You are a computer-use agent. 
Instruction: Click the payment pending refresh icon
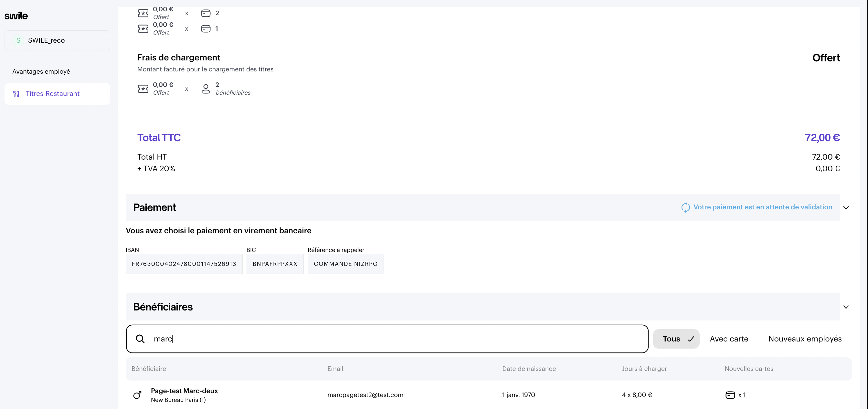[x=685, y=207]
